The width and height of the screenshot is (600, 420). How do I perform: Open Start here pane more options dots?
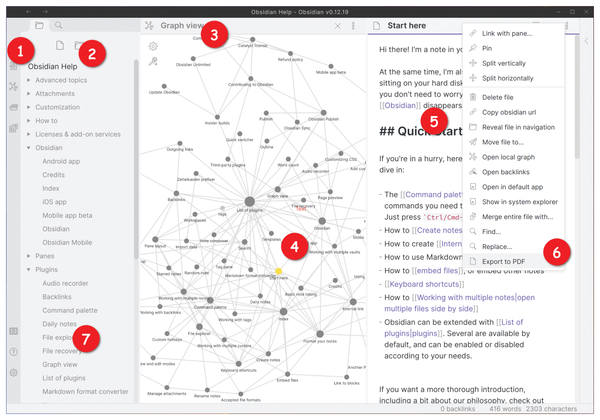[x=567, y=26]
